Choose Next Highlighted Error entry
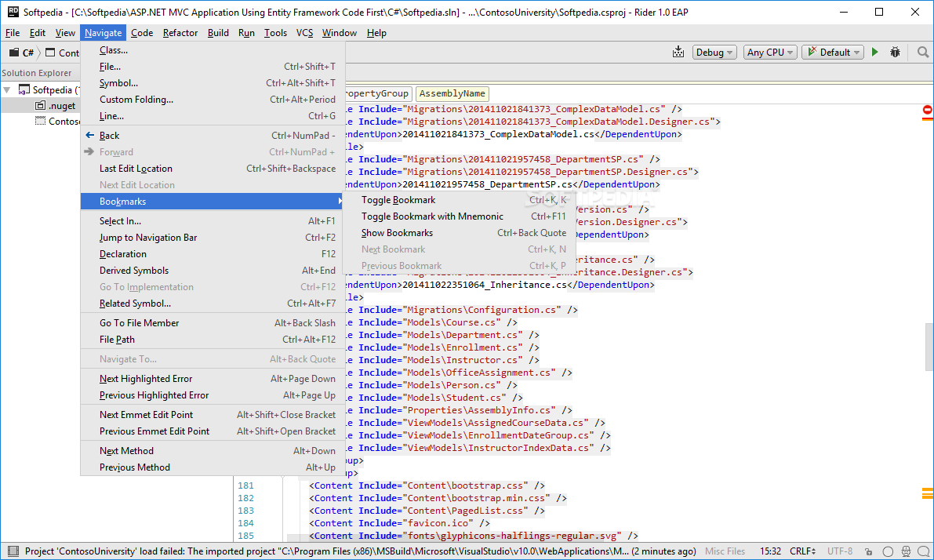Screen dimensions: 934x560 (x=213, y=379)
